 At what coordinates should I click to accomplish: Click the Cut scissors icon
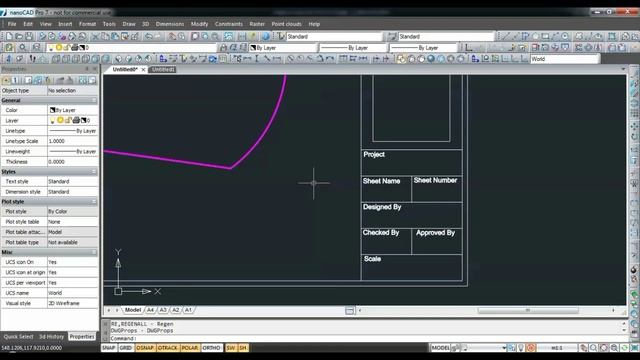pyautogui.click(x=95, y=37)
